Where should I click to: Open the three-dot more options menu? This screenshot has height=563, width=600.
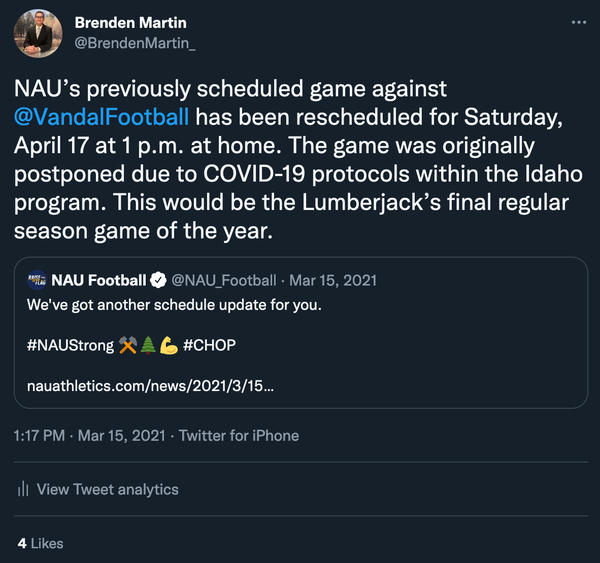click(x=578, y=22)
